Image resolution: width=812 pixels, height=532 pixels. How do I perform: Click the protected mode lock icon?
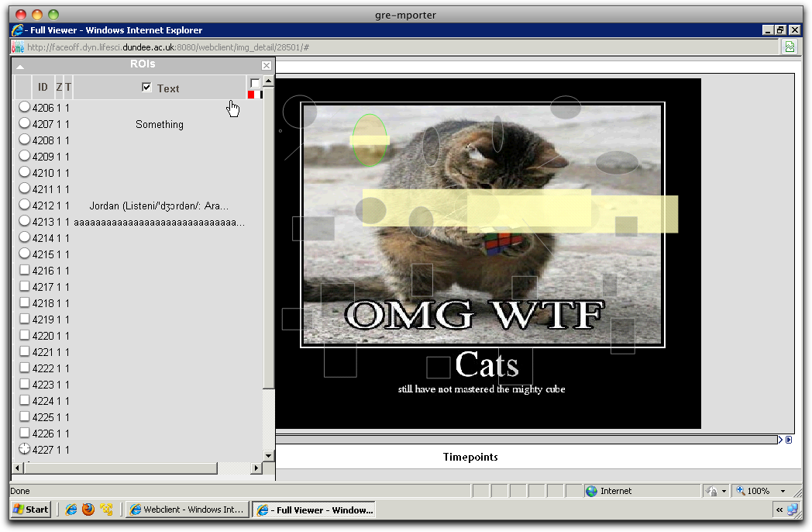711,491
